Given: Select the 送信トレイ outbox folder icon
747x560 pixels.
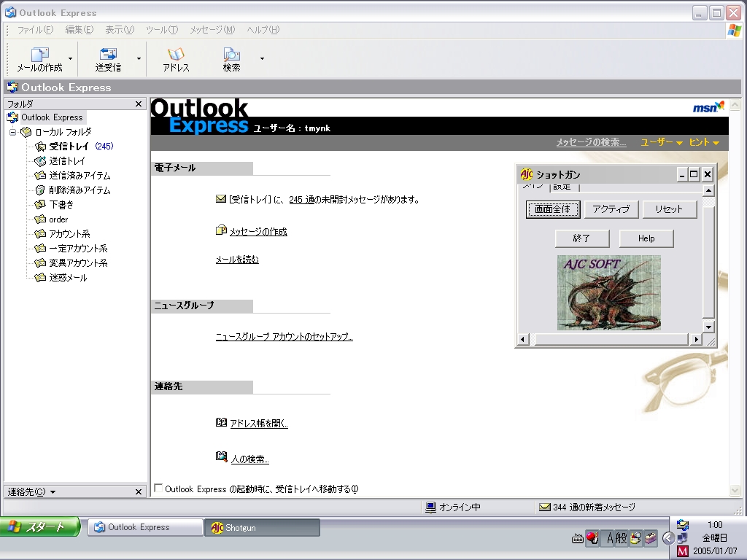Looking at the screenshot, I should click(41, 161).
